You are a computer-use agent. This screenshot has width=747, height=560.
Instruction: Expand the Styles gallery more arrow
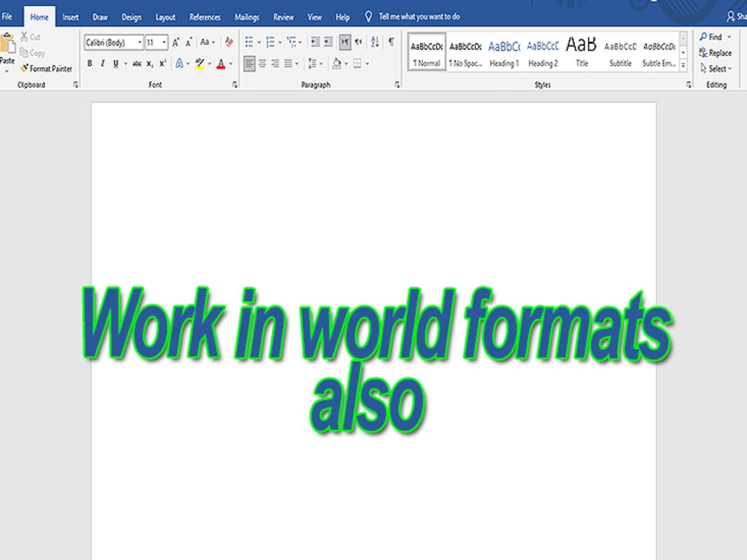(684, 66)
